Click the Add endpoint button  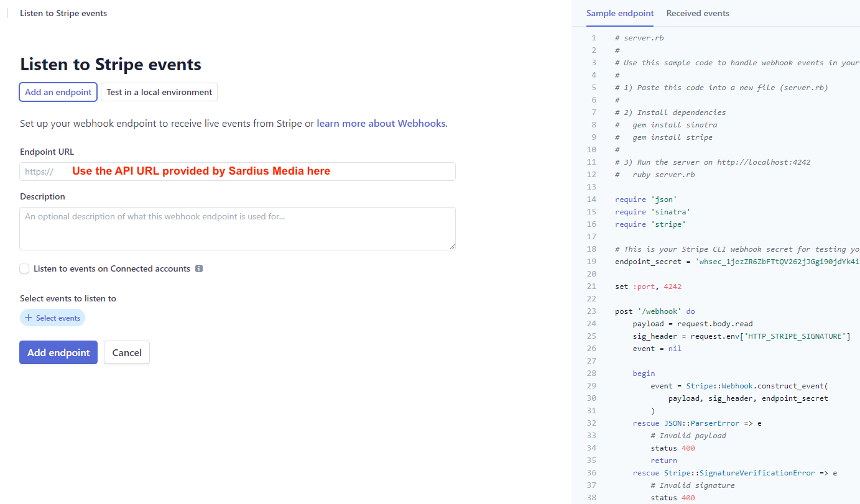(58, 352)
